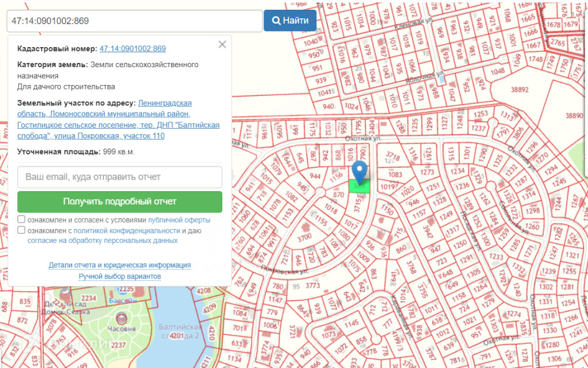Screen dimensions: 588x368
Task: Click the Кленовая ул. street label
Action: point(412,24)
